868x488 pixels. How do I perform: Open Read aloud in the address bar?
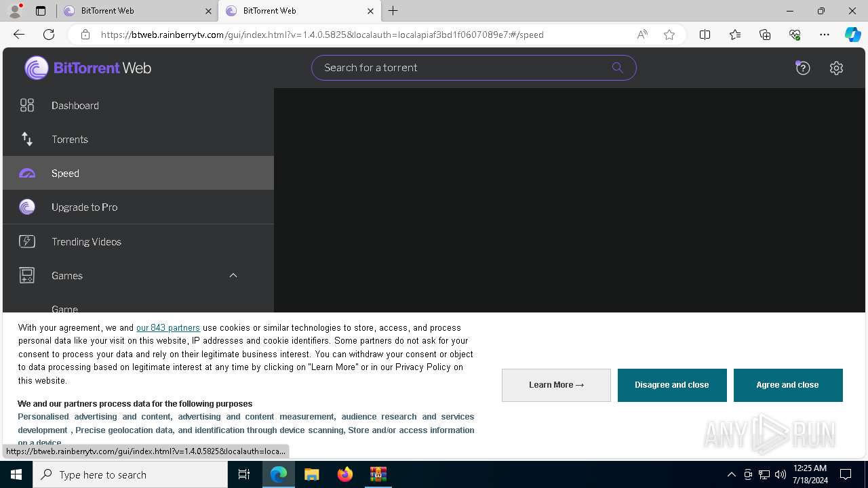642,35
